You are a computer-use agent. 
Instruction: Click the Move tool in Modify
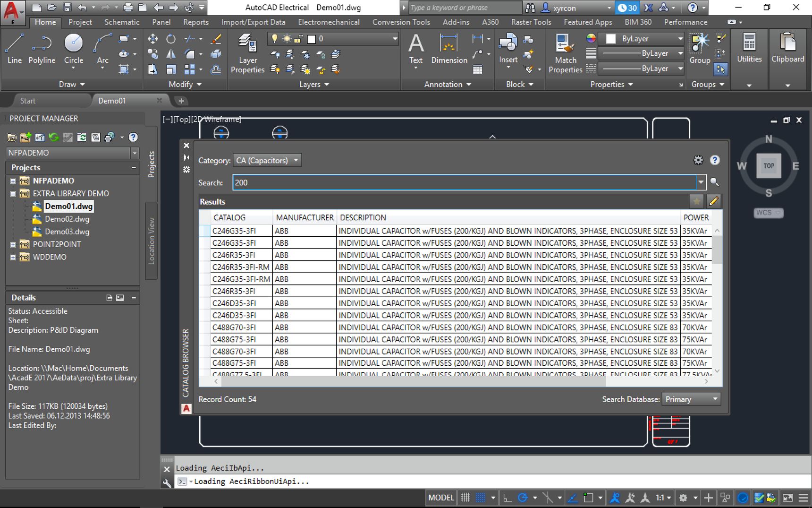point(152,39)
